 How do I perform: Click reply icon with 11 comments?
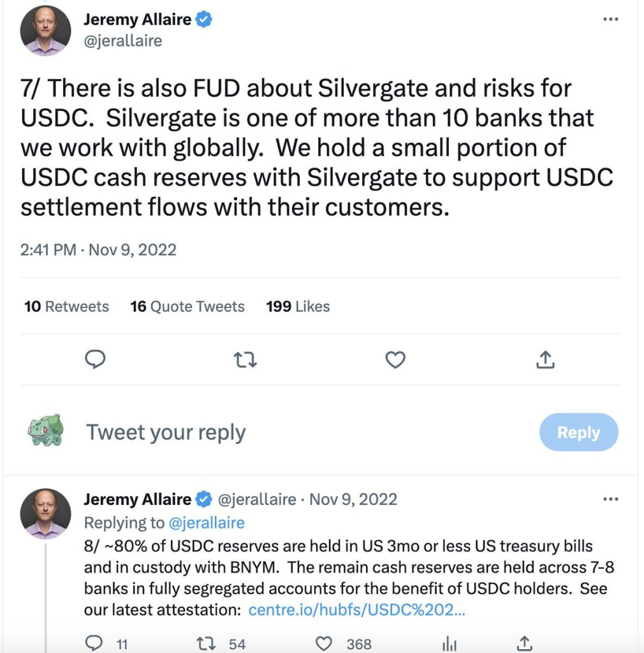(x=94, y=643)
